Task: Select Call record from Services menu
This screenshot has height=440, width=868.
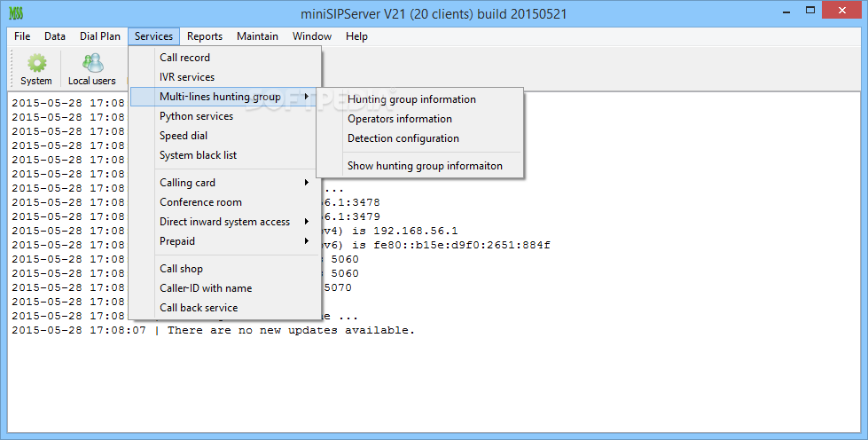Action: [x=225, y=58]
